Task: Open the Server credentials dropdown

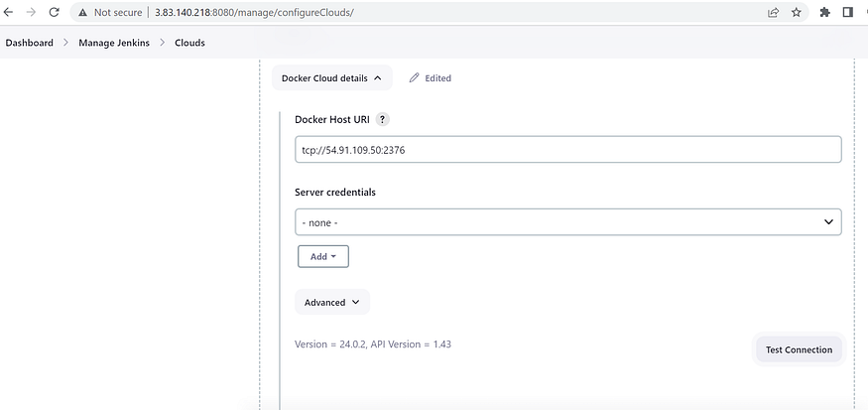Action: [x=568, y=222]
